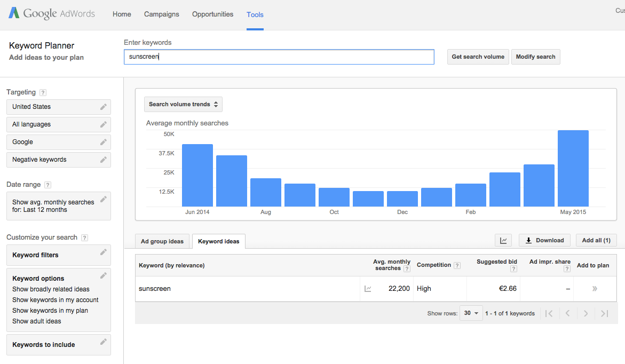Edit date range using its pencil icon
The image size is (625, 364).
pos(104,199)
